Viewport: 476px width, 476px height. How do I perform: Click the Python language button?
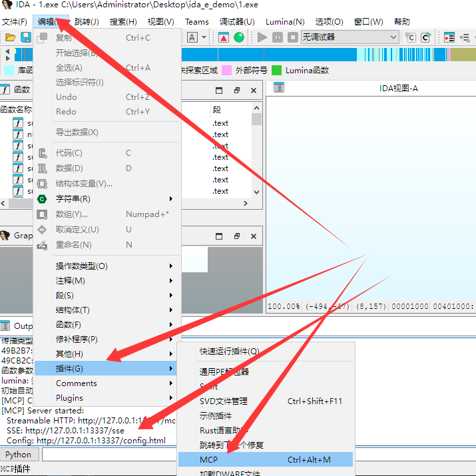[x=19, y=455]
